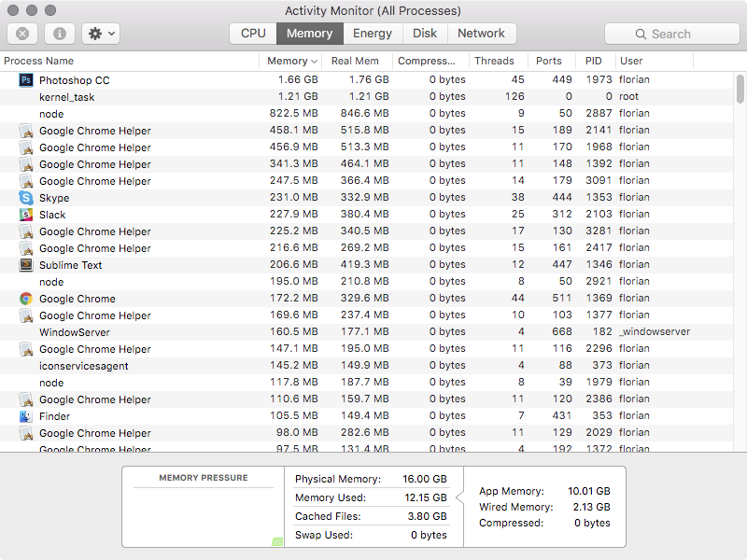Click the Search input field
The height and width of the screenshot is (560, 747).
(x=671, y=34)
